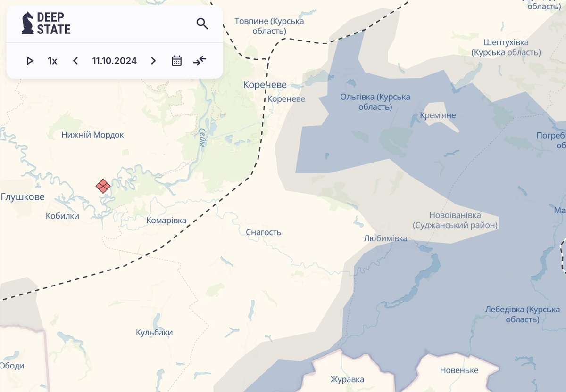Click the Нижній Мордок label
The width and height of the screenshot is (566, 392).
(92, 135)
